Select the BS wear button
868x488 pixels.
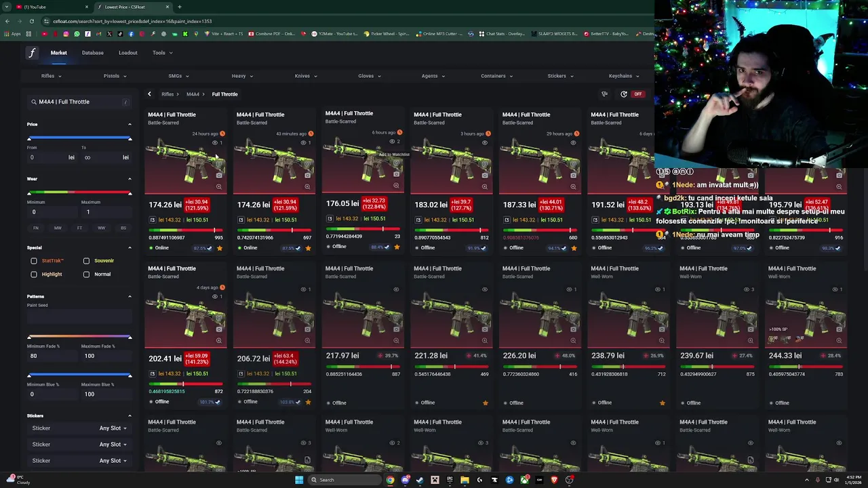[x=123, y=228]
